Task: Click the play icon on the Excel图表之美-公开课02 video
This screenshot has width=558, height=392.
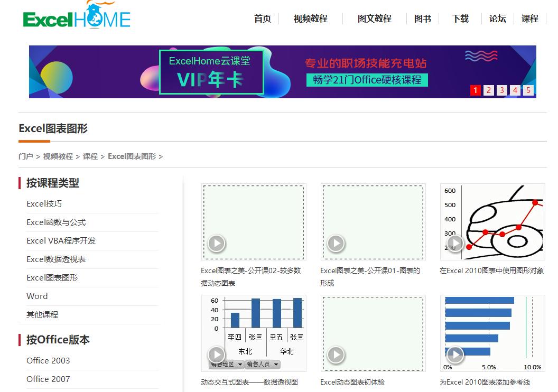Action: pyautogui.click(x=216, y=244)
